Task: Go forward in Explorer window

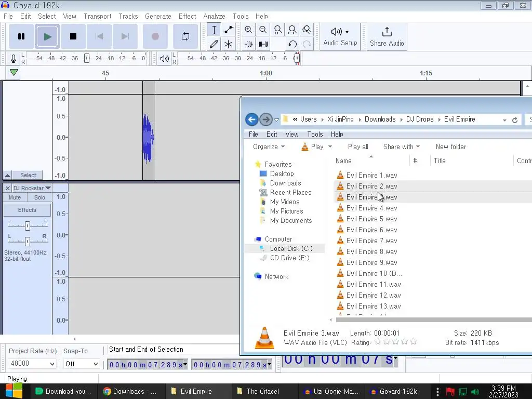Action: point(266,119)
